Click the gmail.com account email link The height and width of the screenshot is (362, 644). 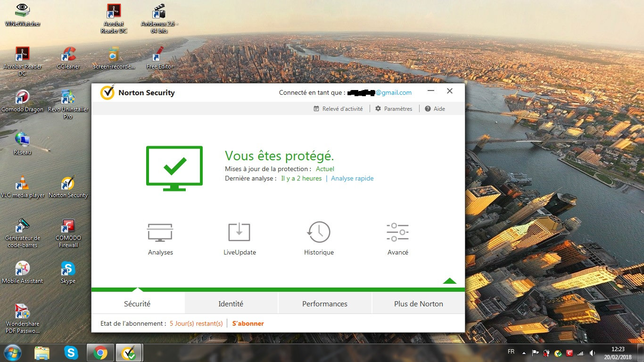tap(380, 93)
